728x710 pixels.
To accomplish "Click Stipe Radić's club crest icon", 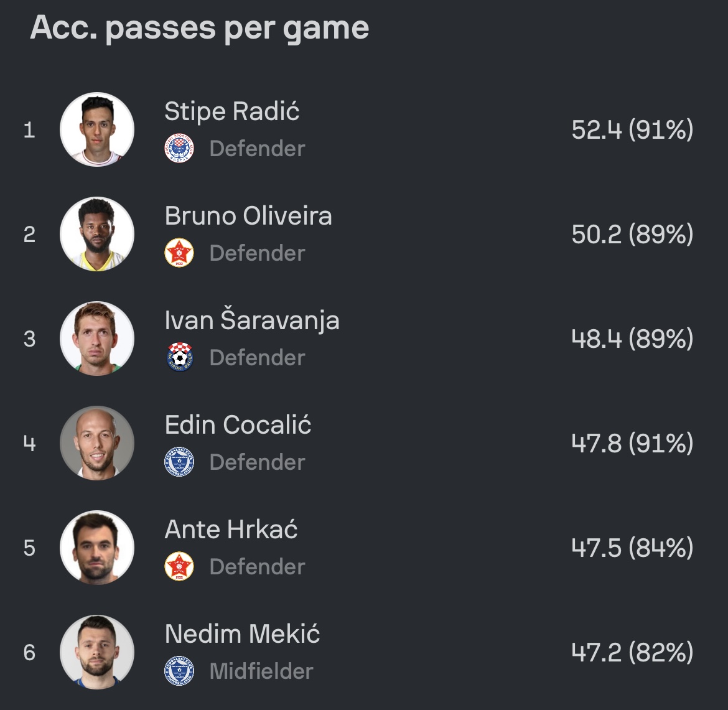I will click(179, 149).
